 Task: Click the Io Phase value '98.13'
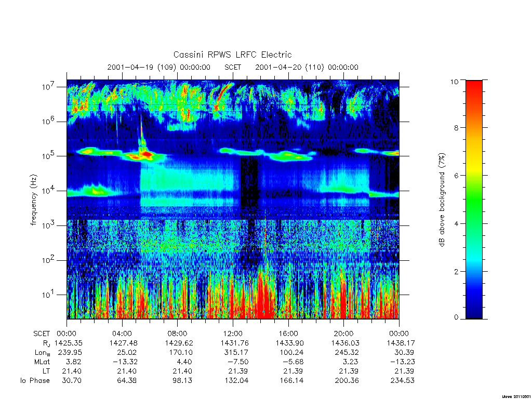[182, 381]
